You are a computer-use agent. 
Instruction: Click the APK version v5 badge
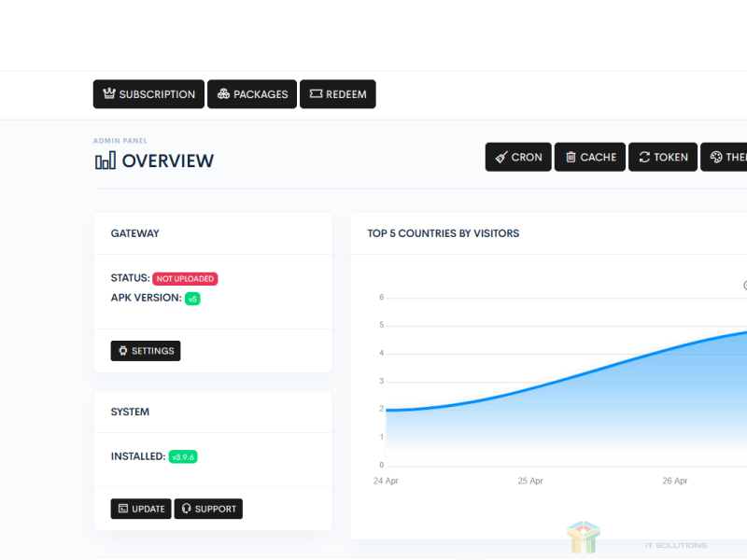click(x=192, y=299)
